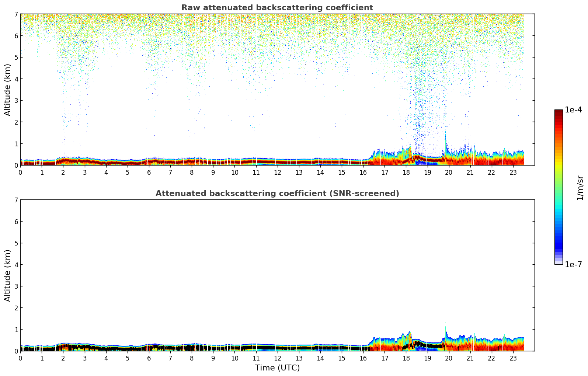Click the '1/m/sr' colorbar units label
588x376 pixels.
(x=580, y=187)
